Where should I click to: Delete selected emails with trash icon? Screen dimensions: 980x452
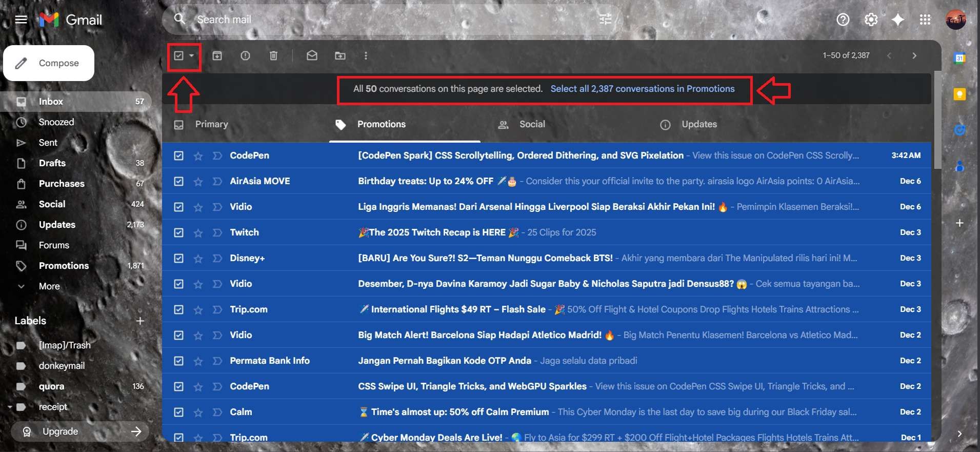273,55
